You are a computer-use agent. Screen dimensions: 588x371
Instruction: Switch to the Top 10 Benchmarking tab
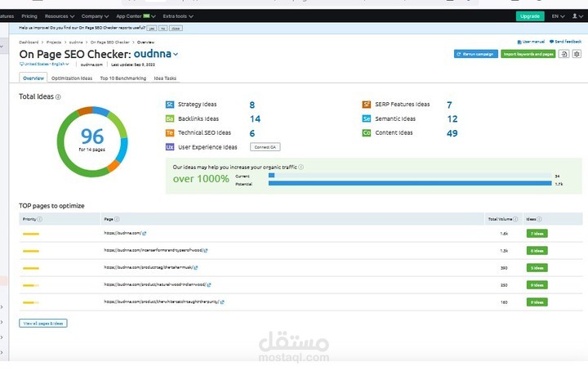coord(123,78)
